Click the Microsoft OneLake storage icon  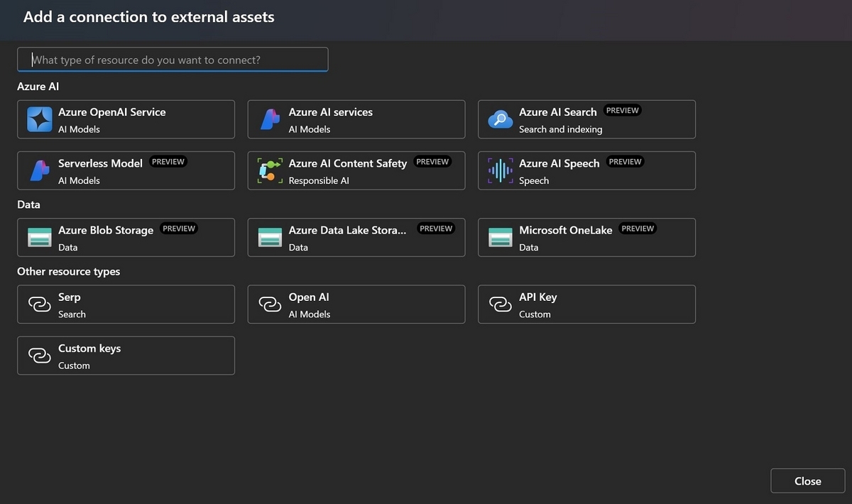coord(501,237)
